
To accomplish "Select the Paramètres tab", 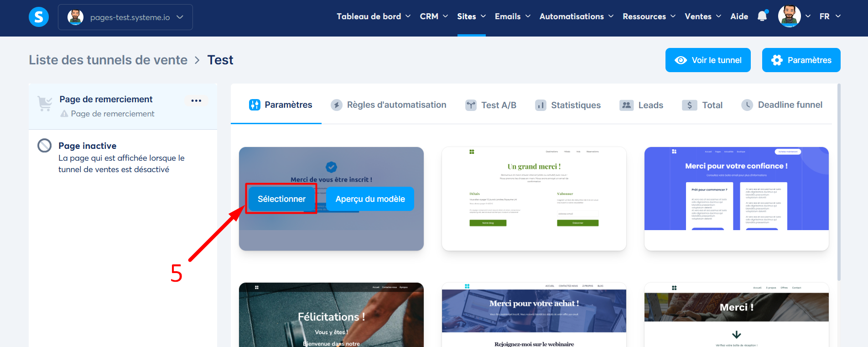I will tap(281, 105).
